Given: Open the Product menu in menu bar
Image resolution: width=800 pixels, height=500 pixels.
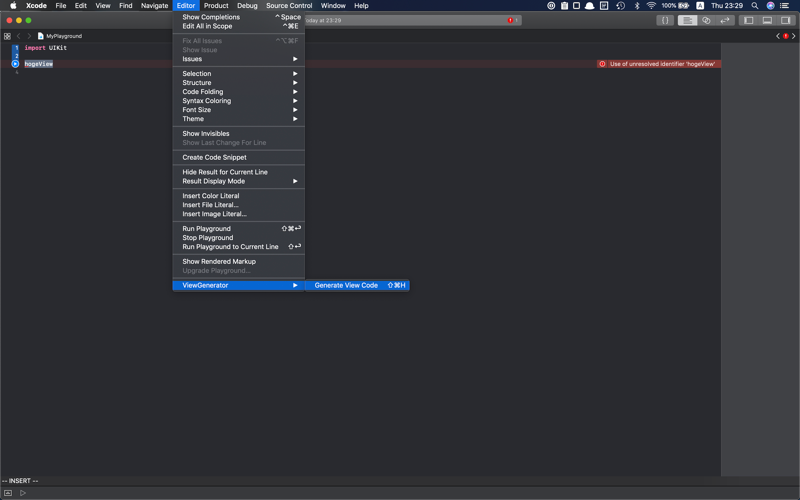Looking at the screenshot, I should 216,6.
